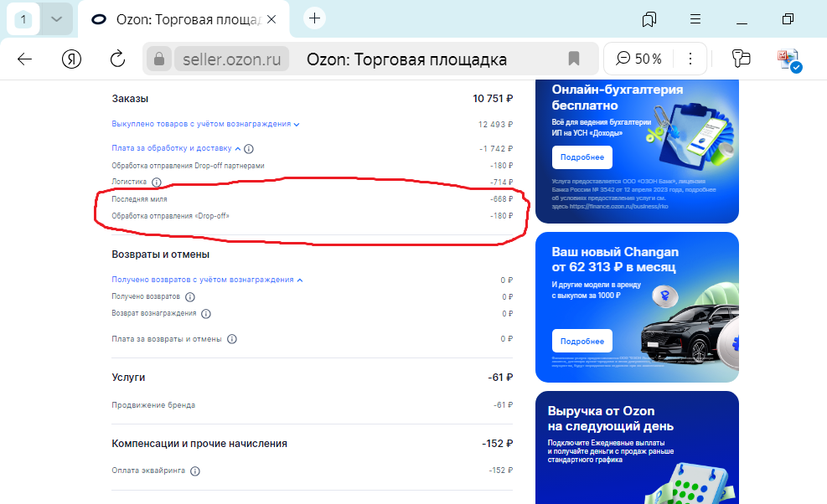Restore down the browser window

(x=788, y=19)
